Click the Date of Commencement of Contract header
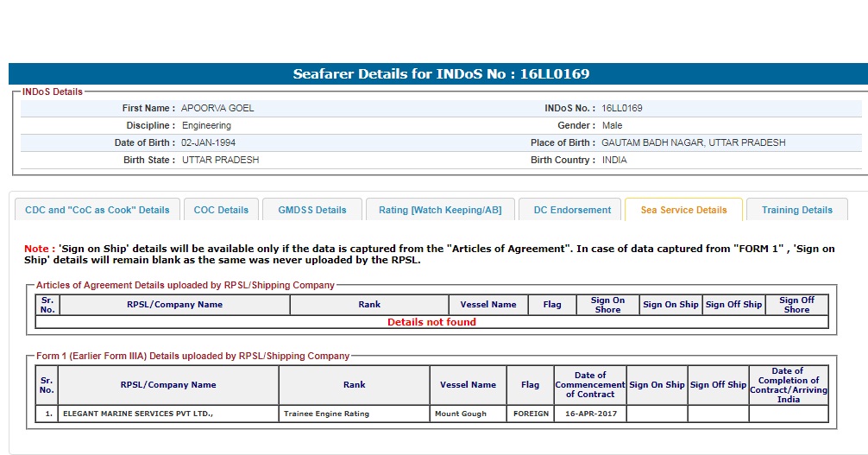Image resolution: width=868 pixels, height=455 pixels. click(x=591, y=384)
